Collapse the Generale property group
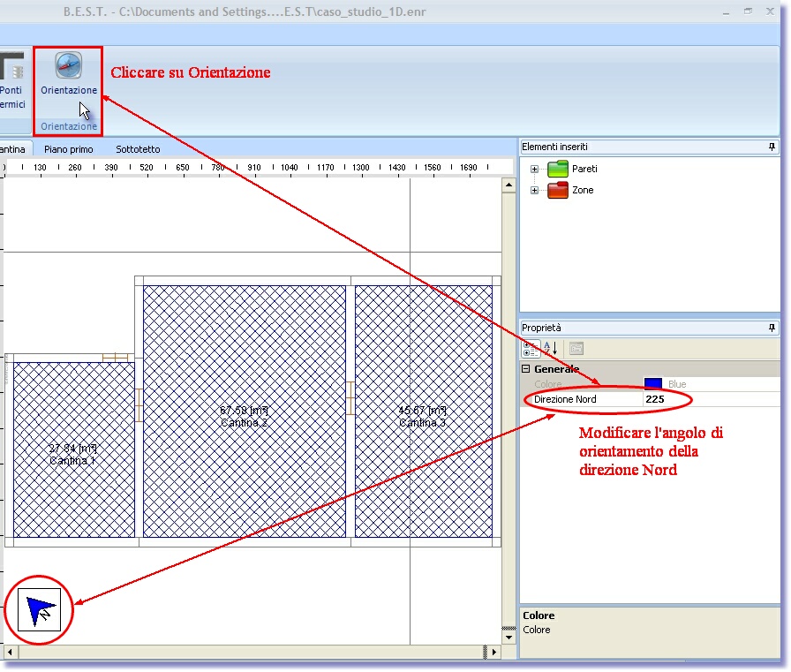 [526, 369]
